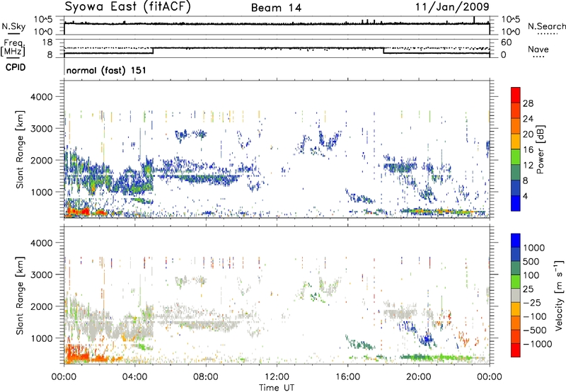Select the '60' Nave axis tick
This screenshot has width=566, height=392.
[x=506, y=42]
